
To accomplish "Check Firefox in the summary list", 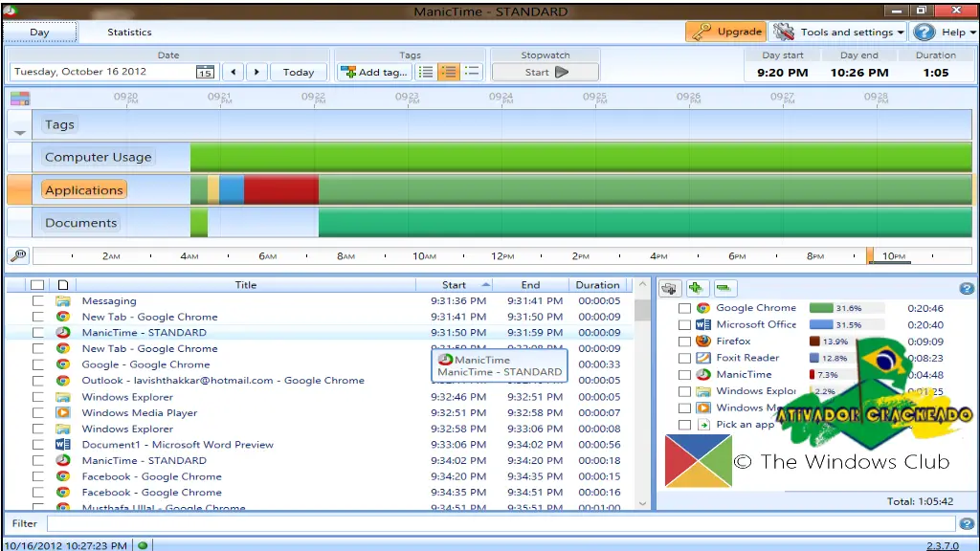I will coord(684,342).
